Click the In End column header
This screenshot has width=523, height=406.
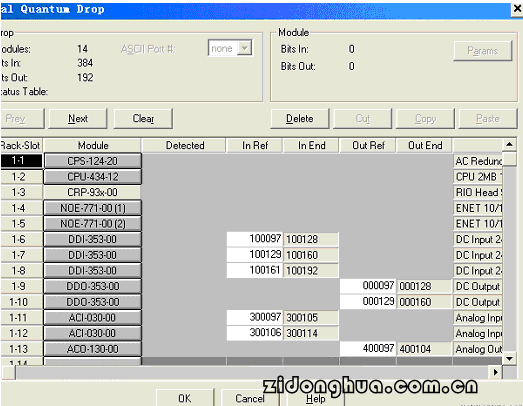(311, 145)
